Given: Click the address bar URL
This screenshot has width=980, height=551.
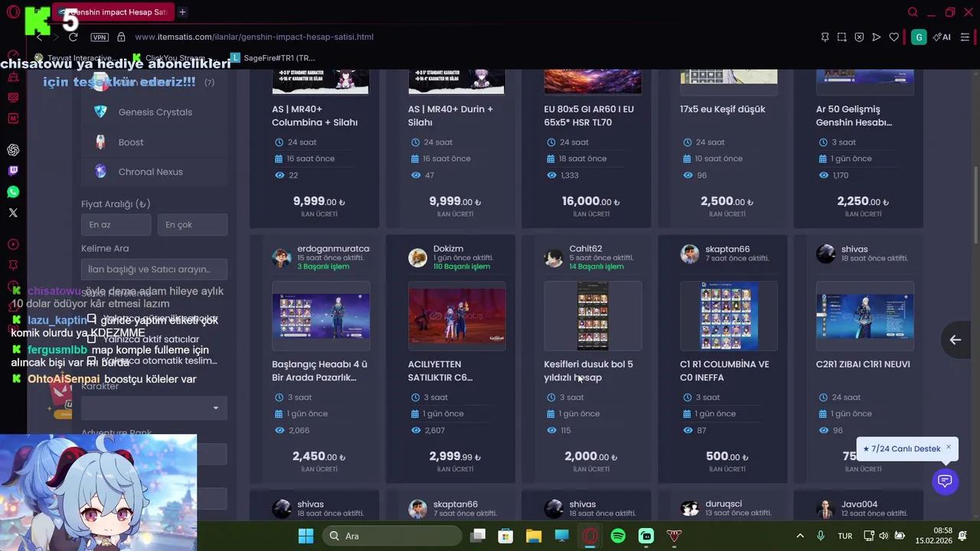Looking at the screenshot, I should (x=254, y=37).
